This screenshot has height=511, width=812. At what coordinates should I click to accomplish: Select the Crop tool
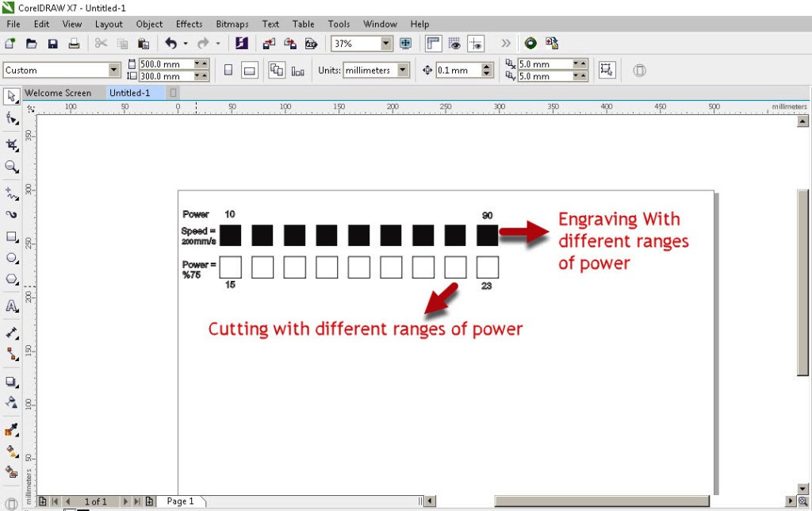coord(11,144)
